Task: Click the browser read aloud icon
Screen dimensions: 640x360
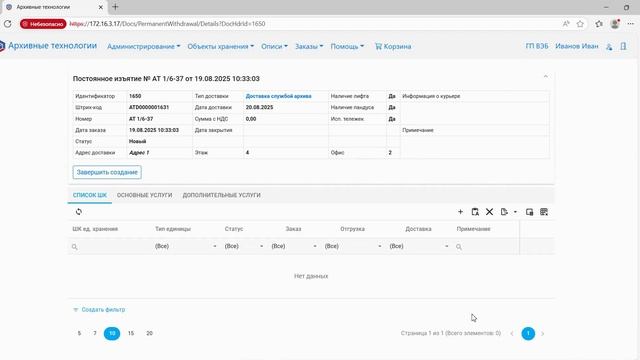Action: coord(566,24)
